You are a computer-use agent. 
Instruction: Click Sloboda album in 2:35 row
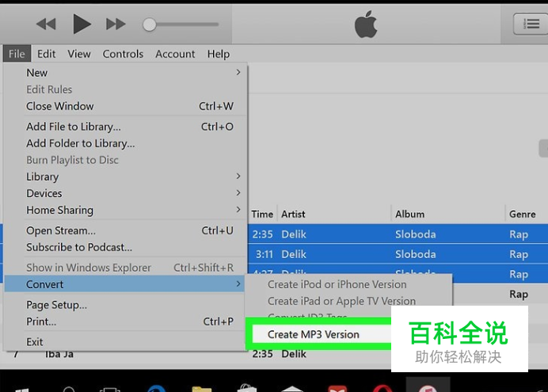click(x=416, y=234)
